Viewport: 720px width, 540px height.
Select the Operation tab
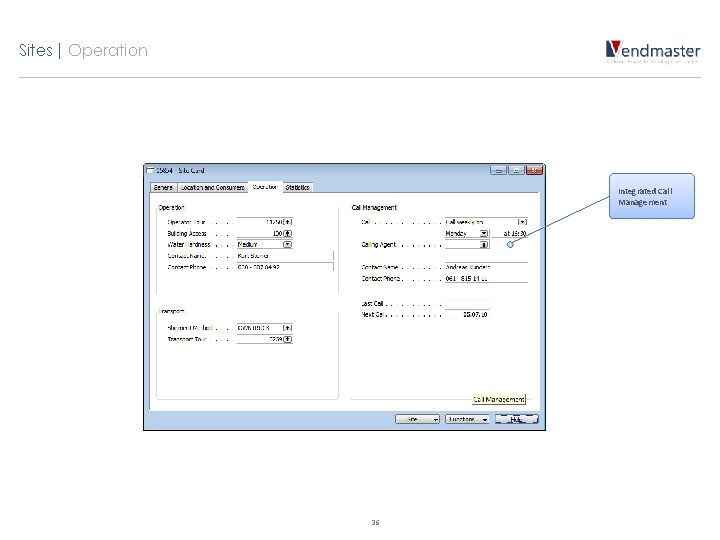coord(265,187)
